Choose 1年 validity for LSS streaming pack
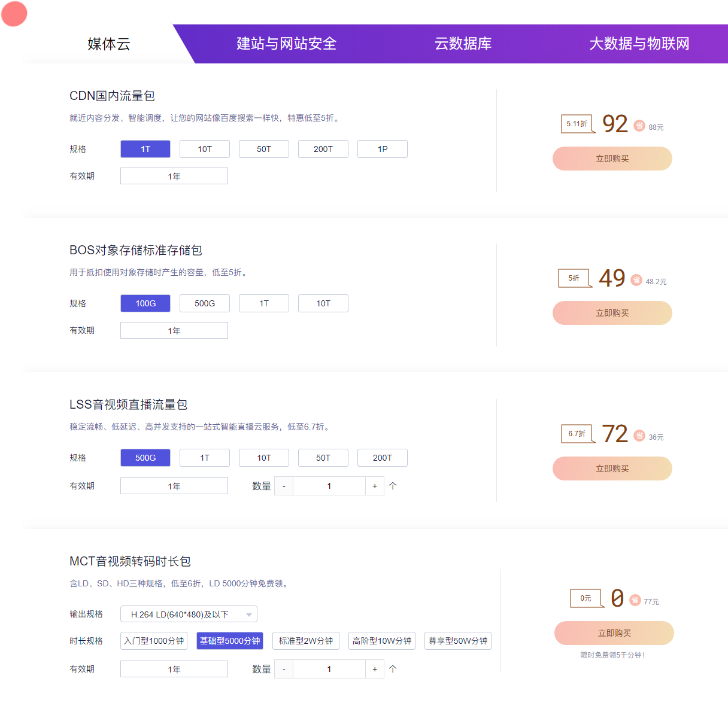The image size is (728, 712). pos(174,486)
